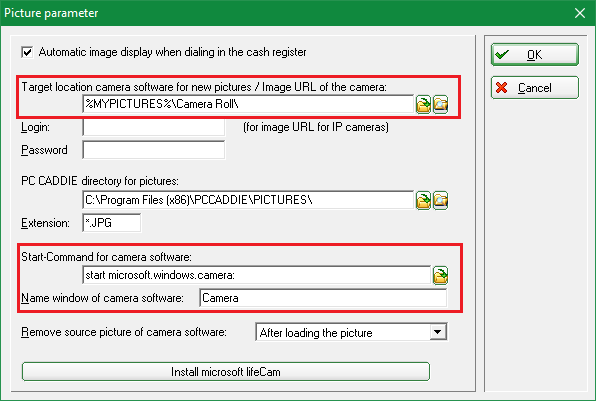
Task: Browse camera target location with magnifier folder icon
Action: pyautogui.click(x=440, y=105)
